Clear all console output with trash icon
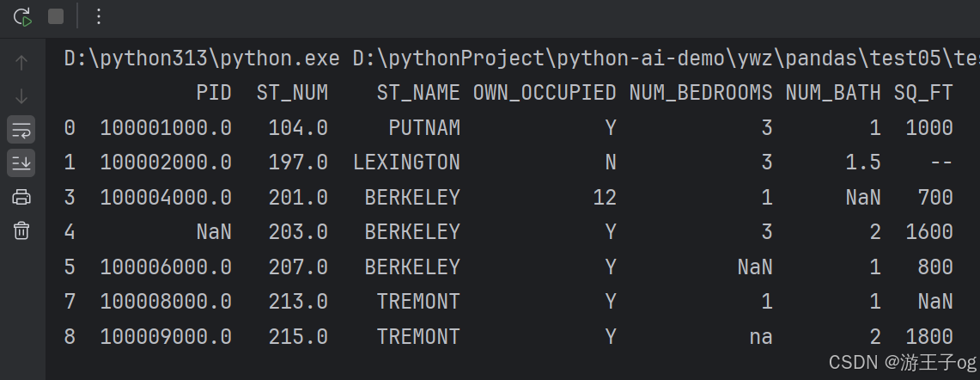This screenshot has width=980, height=380. pyautogui.click(x=21, y=230)
